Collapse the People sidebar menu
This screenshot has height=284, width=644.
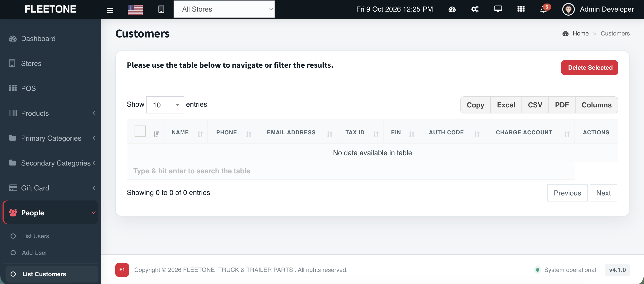coord(50,212)
